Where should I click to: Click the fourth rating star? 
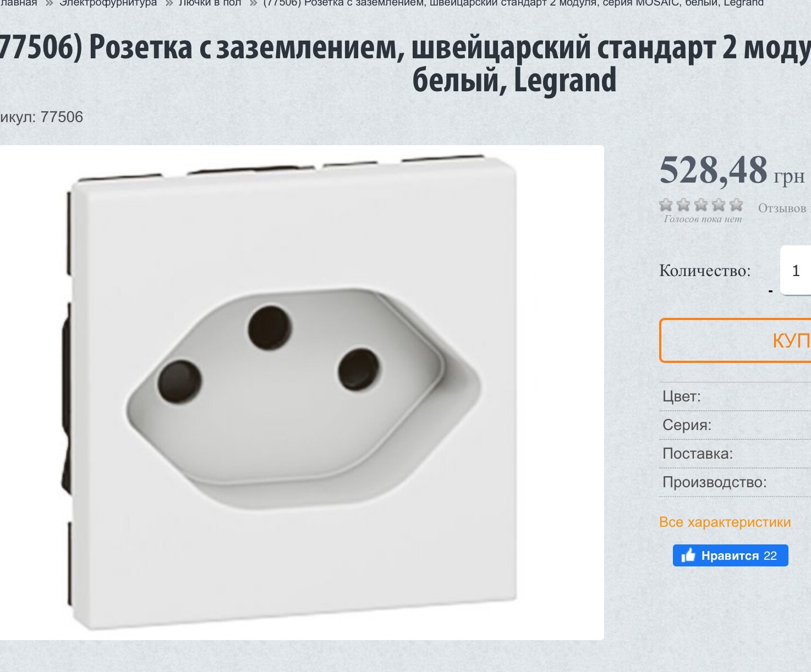(x=719, y=205)
